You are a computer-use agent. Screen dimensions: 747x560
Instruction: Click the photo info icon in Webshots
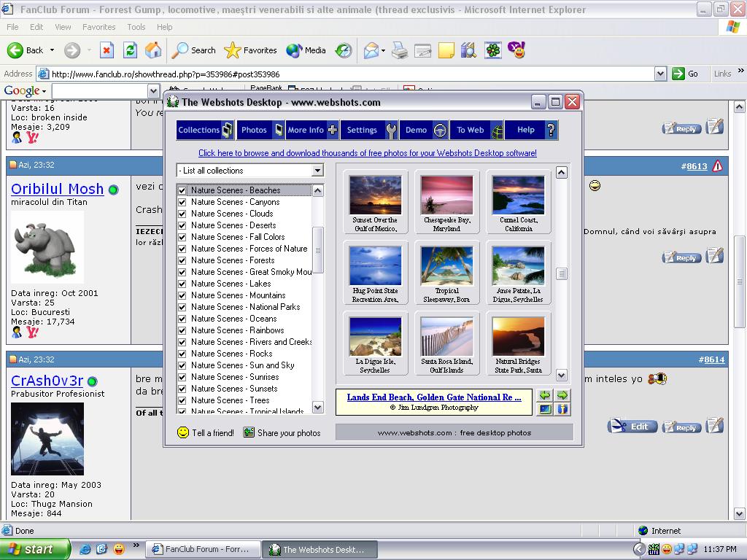[562, 409]
